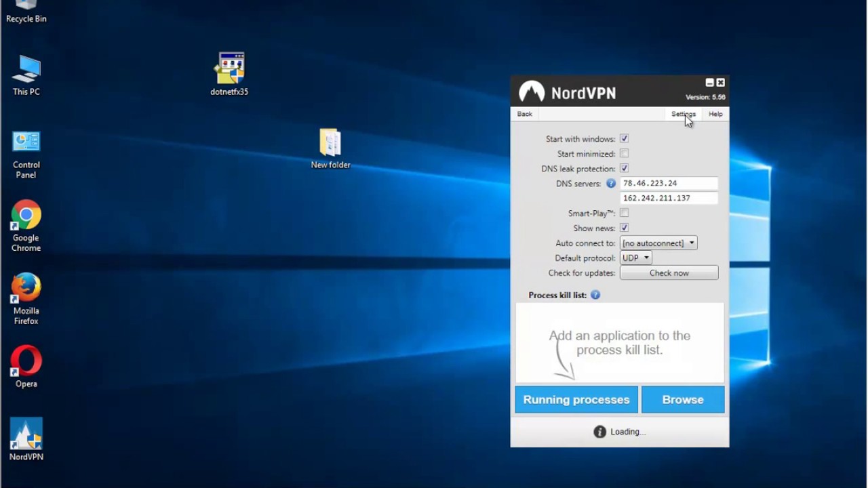Click the info icon beside Loading
Viewport: 868px width, 488px height.
pyautogui.click(x=599, y=432)
